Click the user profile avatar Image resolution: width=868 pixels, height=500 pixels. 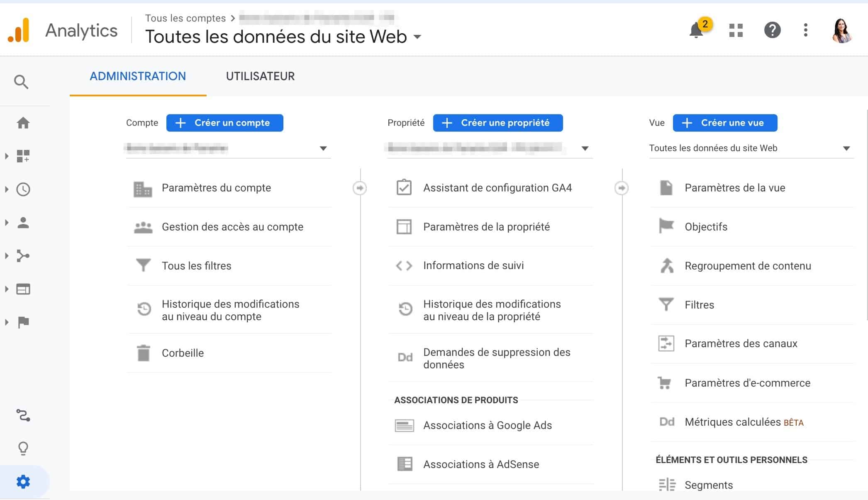point(842,30)
